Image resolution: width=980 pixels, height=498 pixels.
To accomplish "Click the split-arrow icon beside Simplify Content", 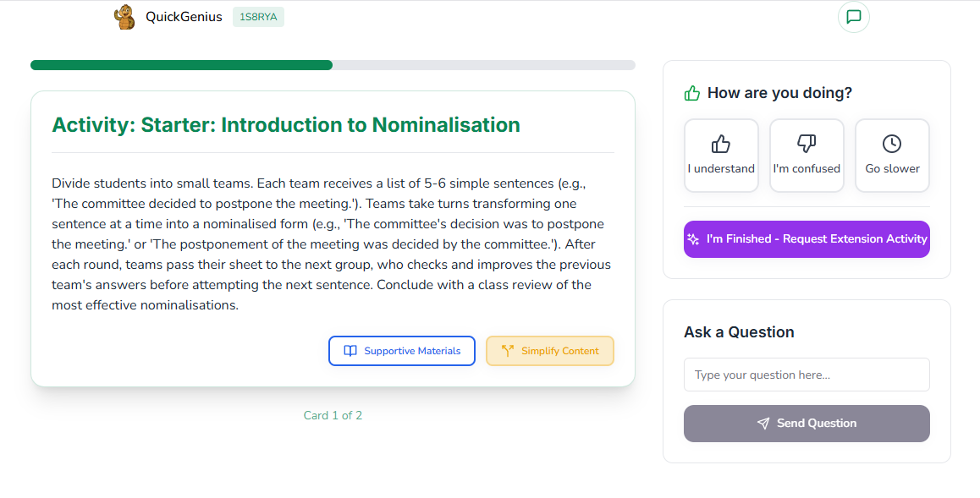I will coord(508,351).
